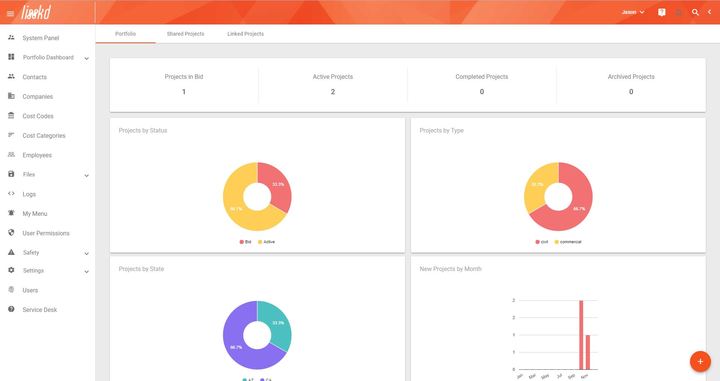
Task: Click the Archived Projects count card
Action: coord(631,84)
